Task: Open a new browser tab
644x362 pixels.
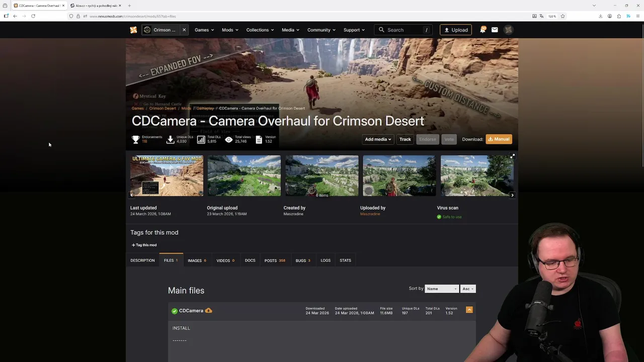Action: coord(129,6)
